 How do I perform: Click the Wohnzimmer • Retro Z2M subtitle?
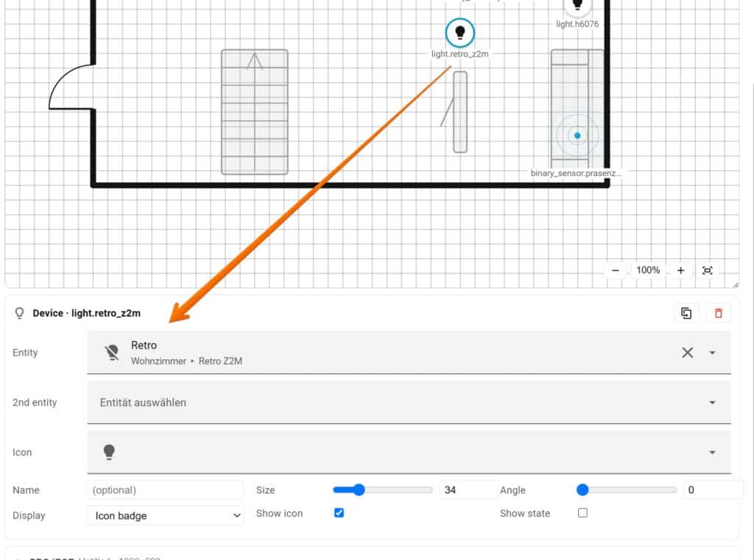click(x=186, y=361)
